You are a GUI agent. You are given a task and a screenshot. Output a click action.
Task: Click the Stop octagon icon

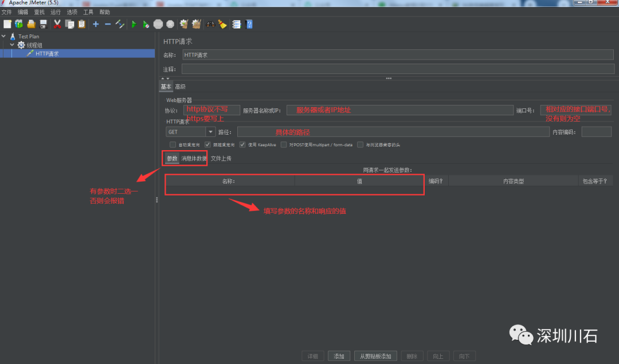(x=158, y=24)
